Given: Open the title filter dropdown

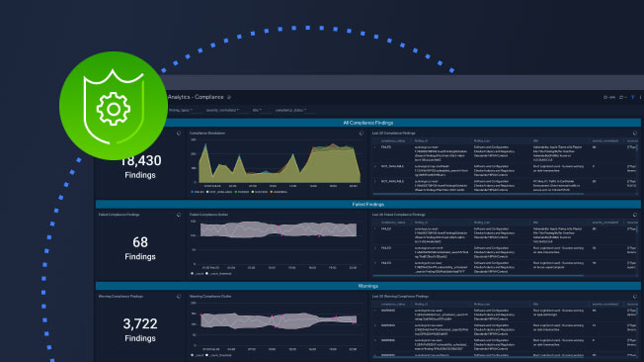Looking at the screenshot, I should pos(257,110).
